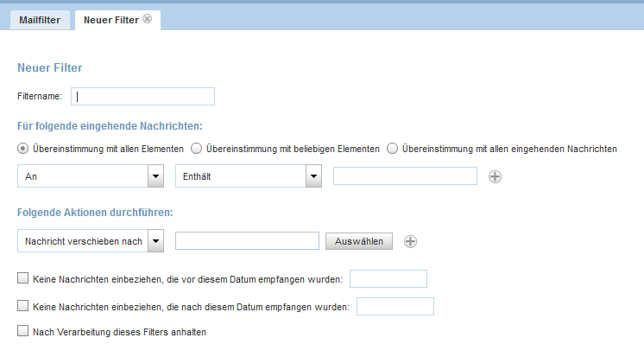Enable exclusion of messages before date
Image resolution: width=644 pixels, height=357 pixels.
tap(23, 278)
